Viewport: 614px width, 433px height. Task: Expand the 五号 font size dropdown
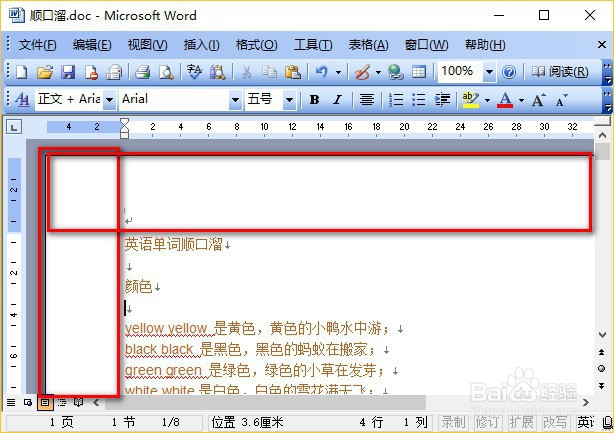tap(289, 100)
